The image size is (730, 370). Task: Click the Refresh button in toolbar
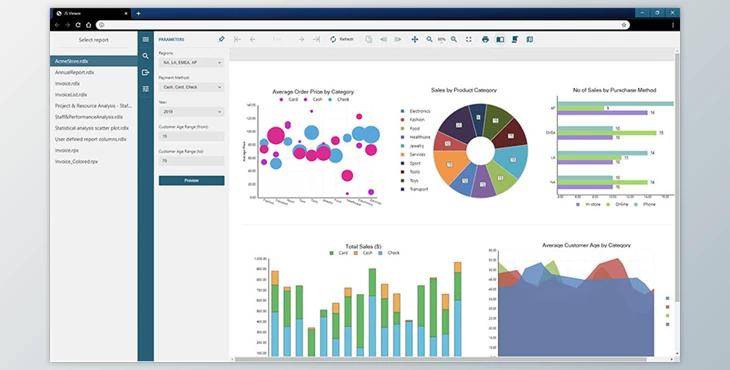tap(342, 40)
